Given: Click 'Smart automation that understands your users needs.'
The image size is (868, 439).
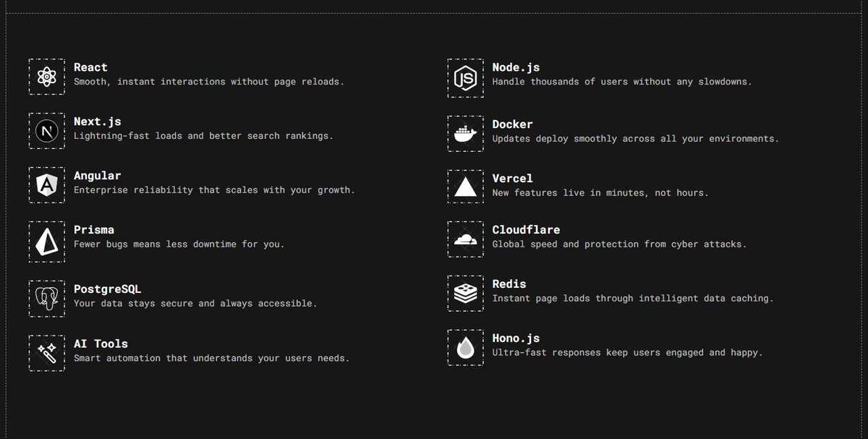Looking at the screenshot, I should 211,358.
